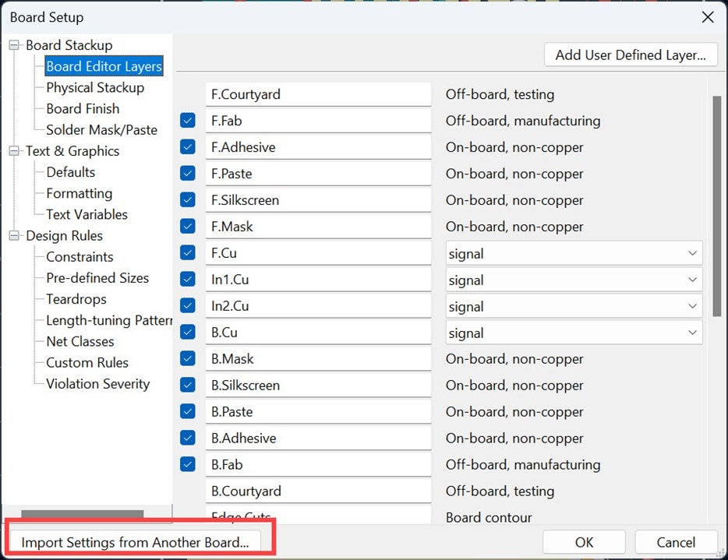Open the Constraints page
This screenshot has width=728, height=560.
tap(80, 257)
